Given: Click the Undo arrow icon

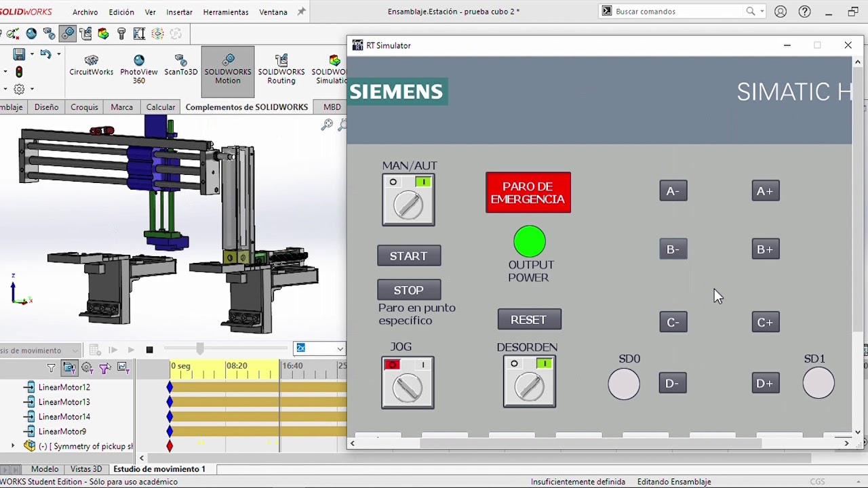Looking at the screenshot, I should pos(45,54).
